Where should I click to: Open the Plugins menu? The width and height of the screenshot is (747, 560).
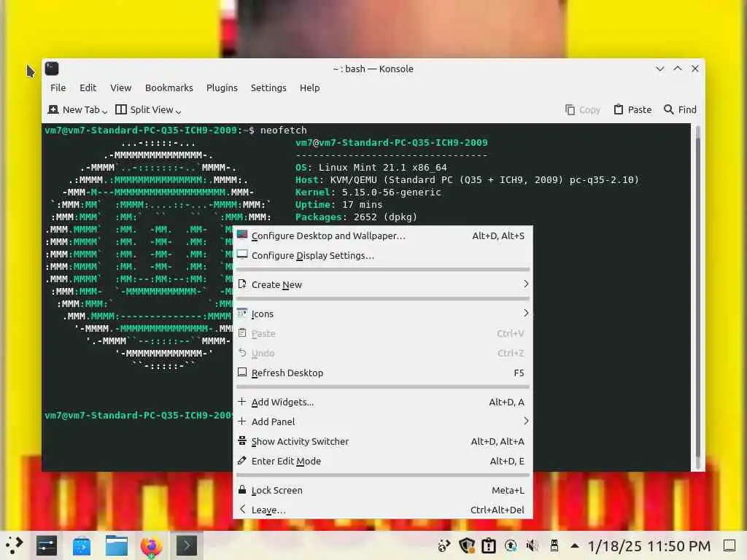coord(222,87)
